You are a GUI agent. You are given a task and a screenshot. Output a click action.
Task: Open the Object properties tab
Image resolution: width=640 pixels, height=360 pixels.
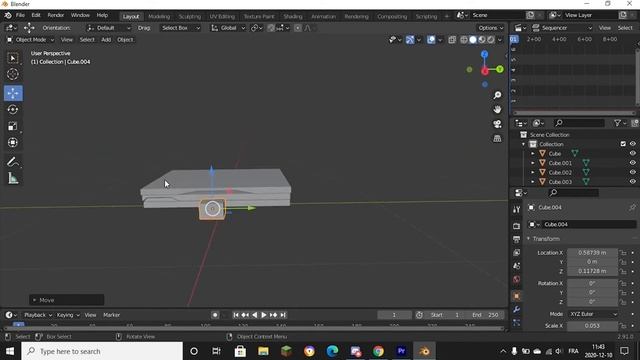coord(516,296)
